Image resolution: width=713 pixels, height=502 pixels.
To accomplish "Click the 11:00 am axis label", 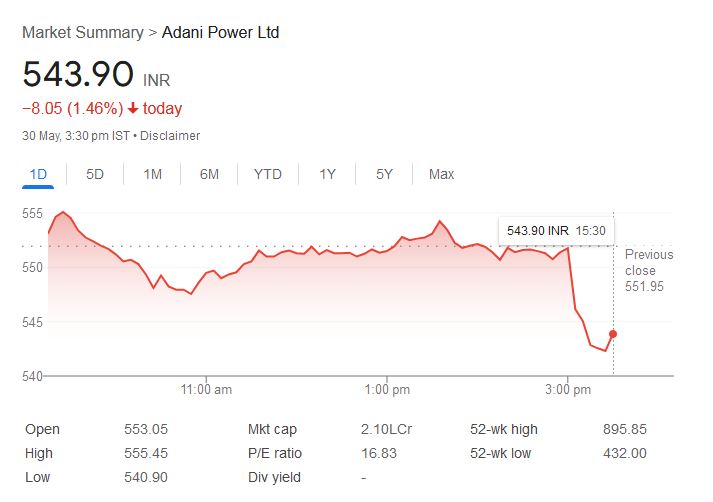I will pos(207,388).
